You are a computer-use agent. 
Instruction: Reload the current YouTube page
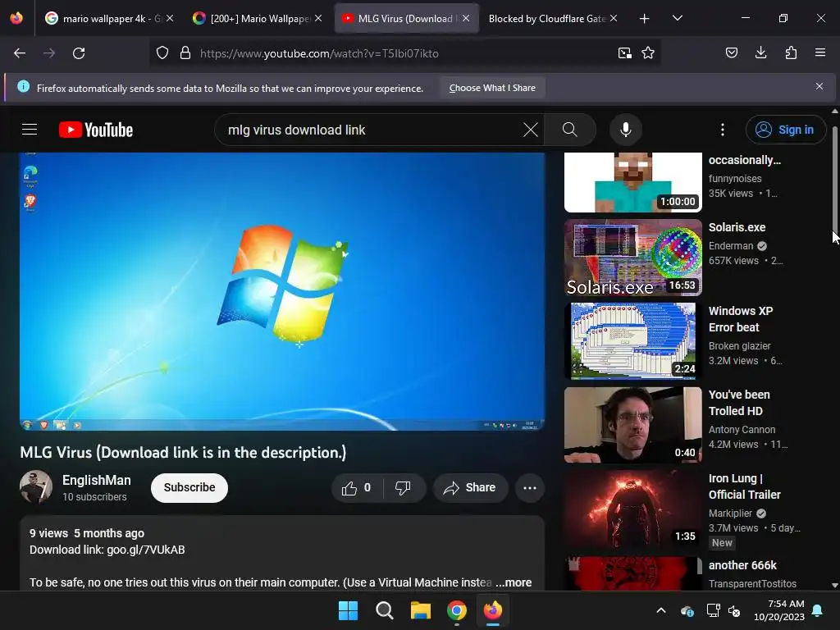click(79, 53)
